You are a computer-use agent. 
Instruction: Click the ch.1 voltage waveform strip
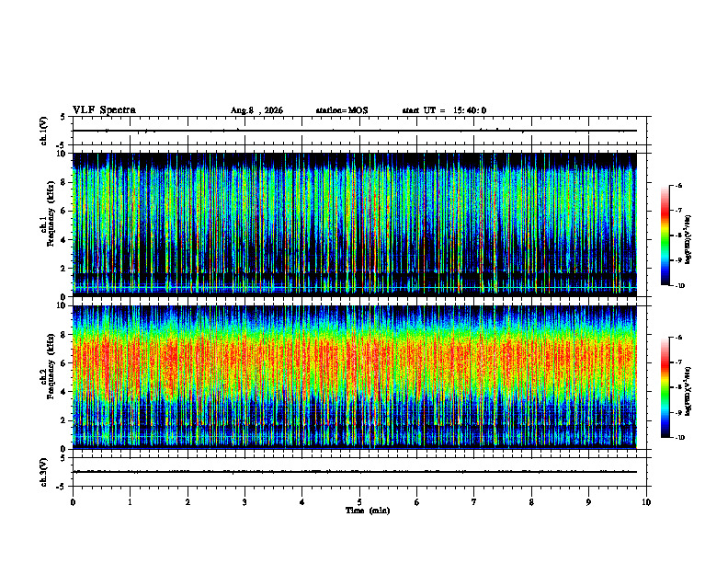(x=359, y=131)
